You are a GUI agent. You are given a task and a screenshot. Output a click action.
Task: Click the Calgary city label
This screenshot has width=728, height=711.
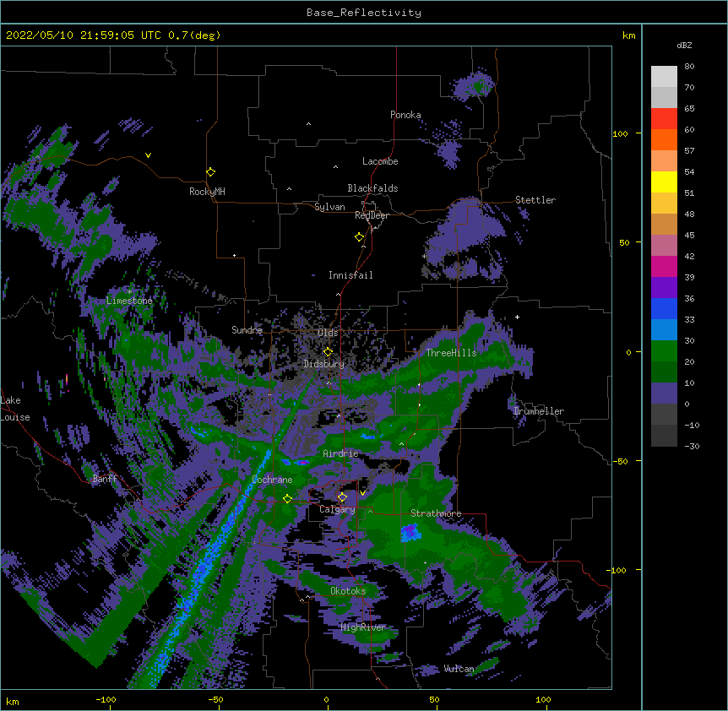(x=337, y=509)
